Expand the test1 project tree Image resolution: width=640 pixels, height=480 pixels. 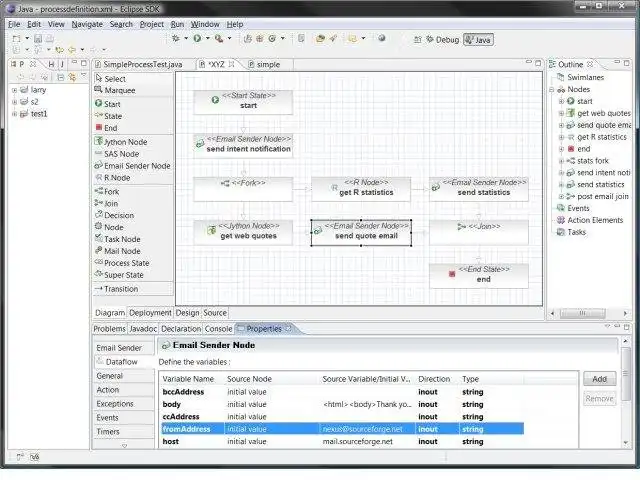[14, 113]
